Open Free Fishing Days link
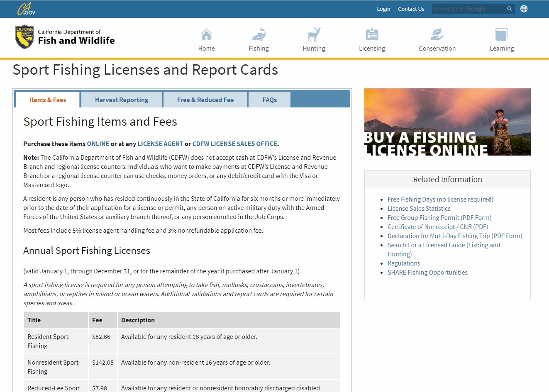 click(x=440, y=200)
